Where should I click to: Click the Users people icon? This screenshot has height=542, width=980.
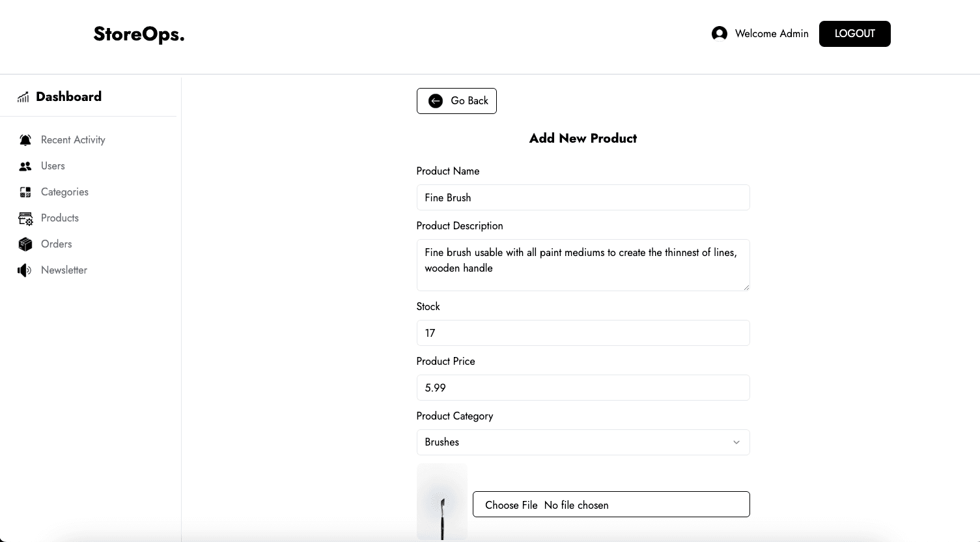point(25,166)
